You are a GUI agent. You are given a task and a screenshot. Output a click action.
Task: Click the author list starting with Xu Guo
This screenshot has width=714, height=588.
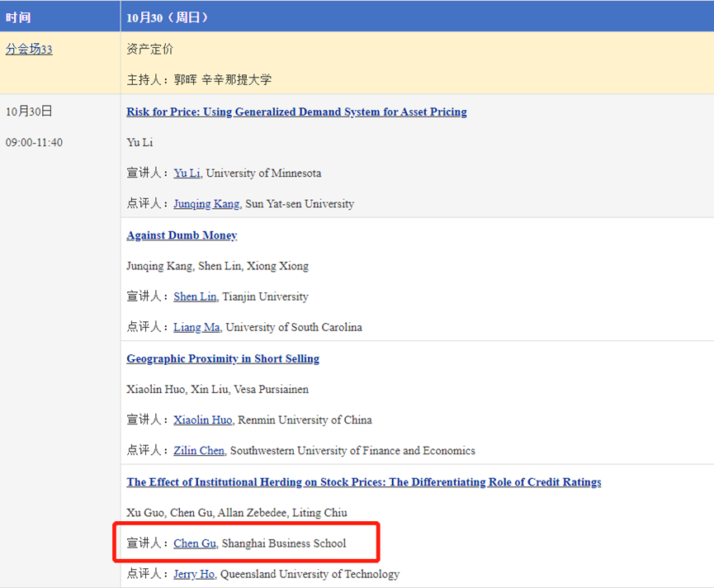tap(236, 513)
